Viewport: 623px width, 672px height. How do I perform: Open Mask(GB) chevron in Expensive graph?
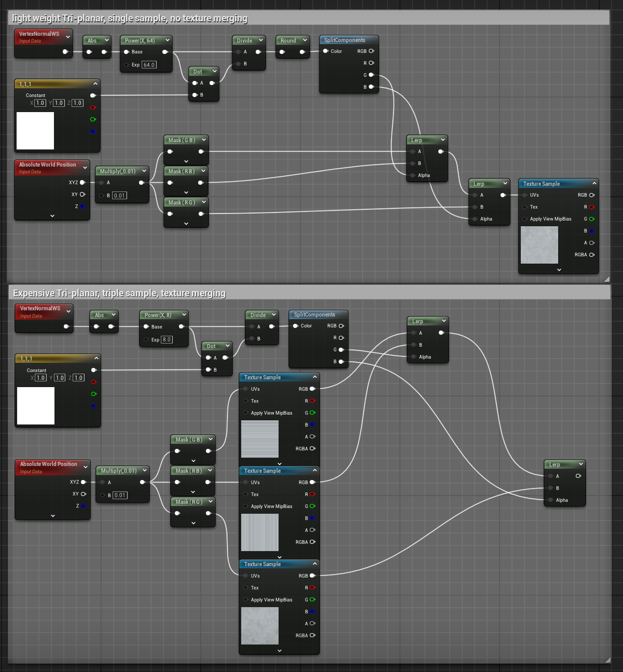(211, 439)
